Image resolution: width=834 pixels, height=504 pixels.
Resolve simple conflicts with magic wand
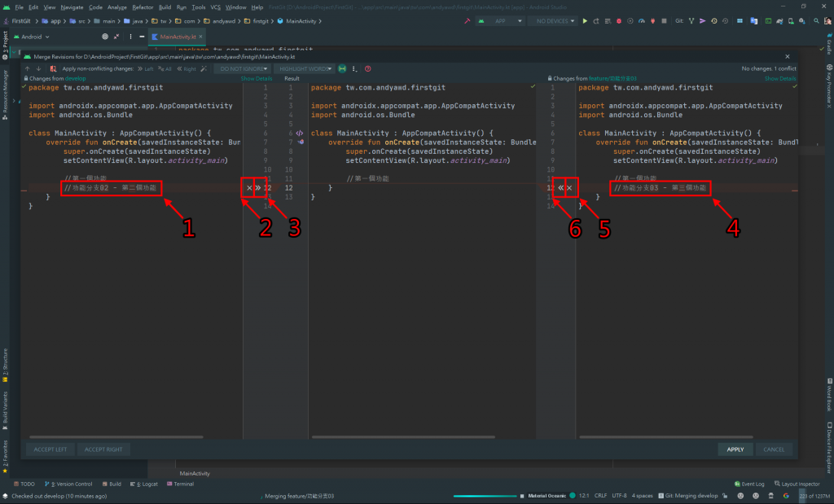(204, 68)
